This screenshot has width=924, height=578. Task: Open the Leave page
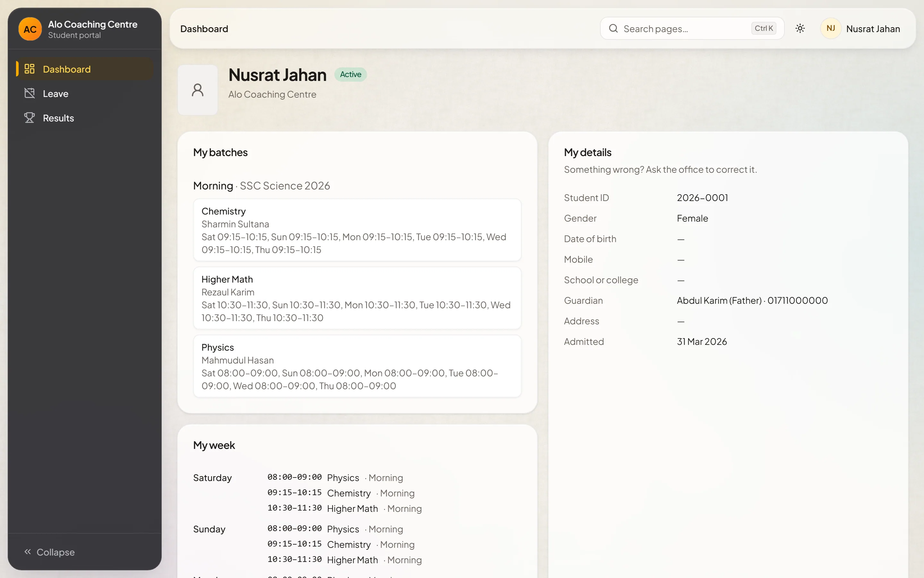click(84, 93)
